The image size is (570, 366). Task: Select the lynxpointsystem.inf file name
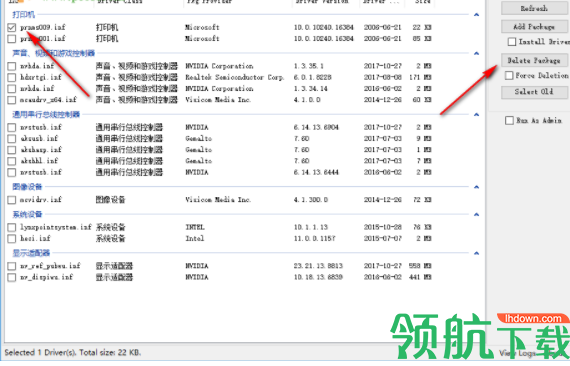point(56,227)
